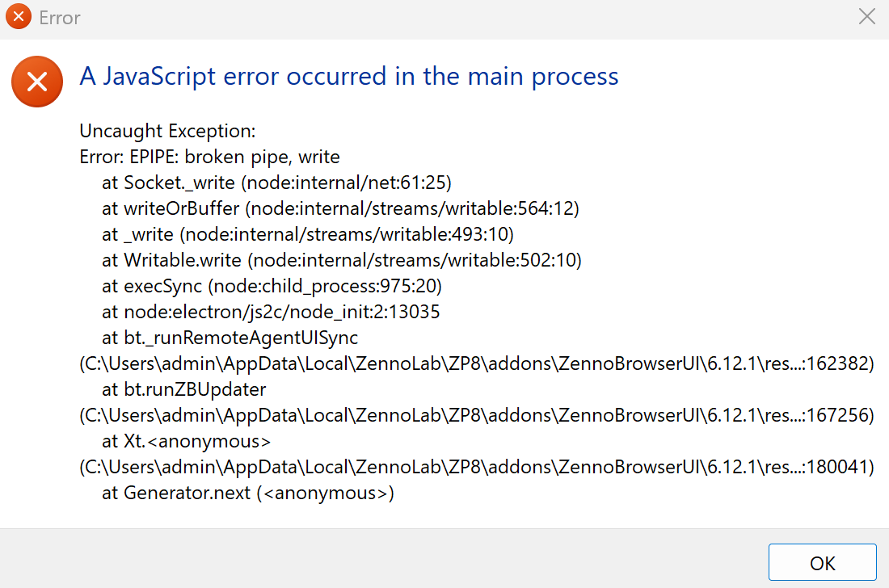Image resolution: width=889 pixels, height=588 pixels.
Task: Click the 'Uncaught Exception:' line
Action: (167, 131)
